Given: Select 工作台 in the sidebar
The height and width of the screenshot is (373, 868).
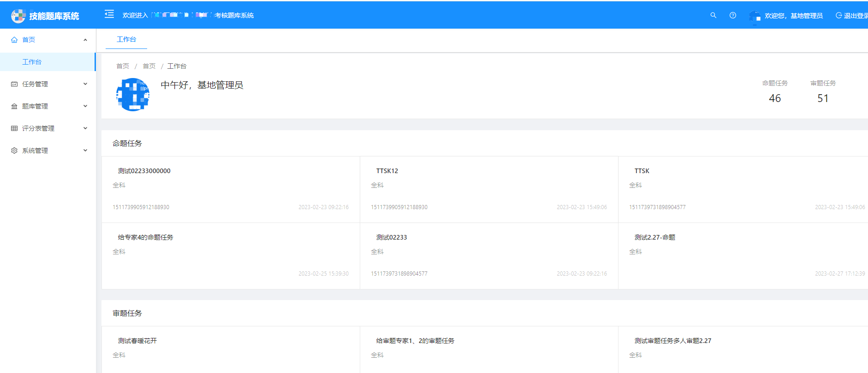Looking at the screenshot, I should tap(48, 62).
